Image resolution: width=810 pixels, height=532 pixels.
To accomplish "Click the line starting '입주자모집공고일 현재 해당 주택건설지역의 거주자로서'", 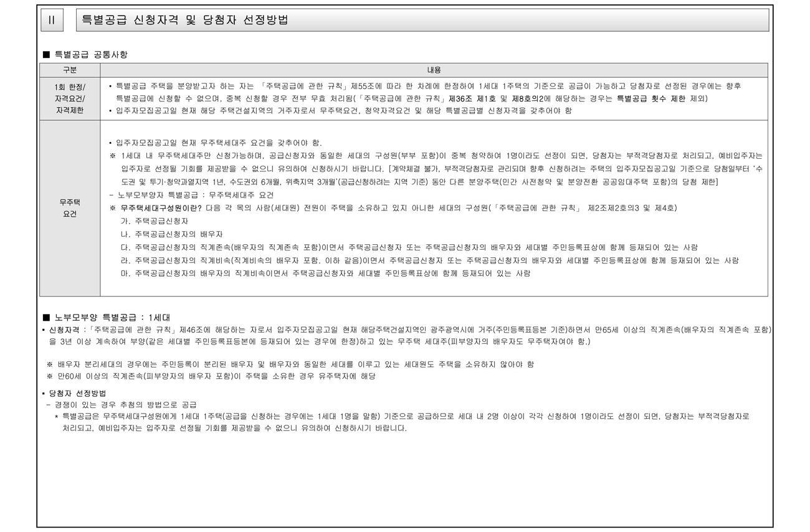I will coord(340,111).
